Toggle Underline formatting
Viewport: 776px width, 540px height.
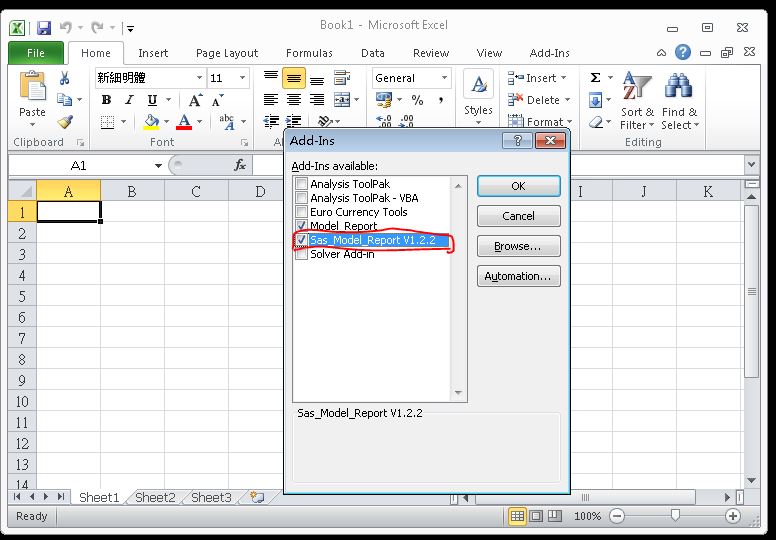(x=152, y=100)
